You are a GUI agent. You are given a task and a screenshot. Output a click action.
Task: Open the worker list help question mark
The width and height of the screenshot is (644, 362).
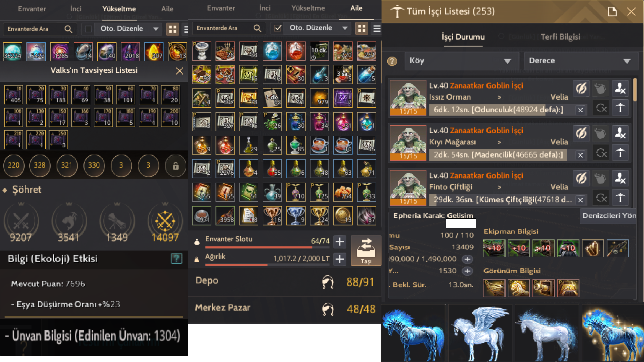click(392, 61)
